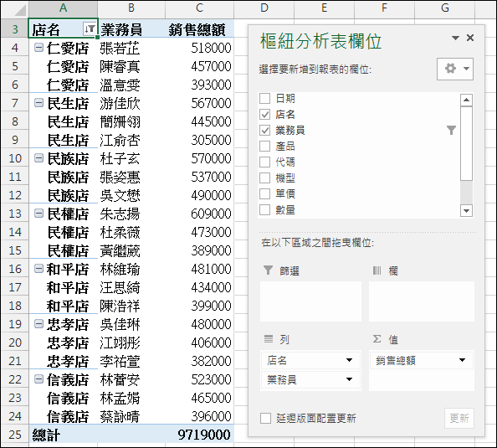Image resolution: width=497 pixels, height=448 pixels.
Task: Open the 銷售總額 dropdown in the 值 area
Action: tap(462, 360)
